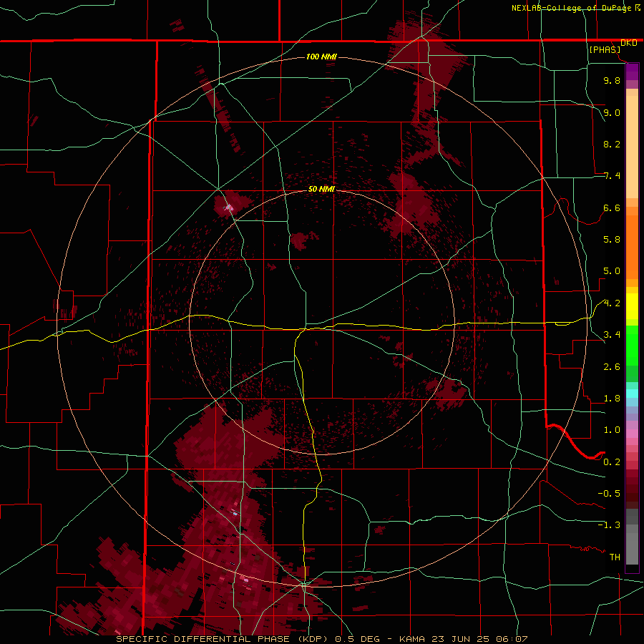Click the 3.4 scale value
644x644 pixels.
612,335
